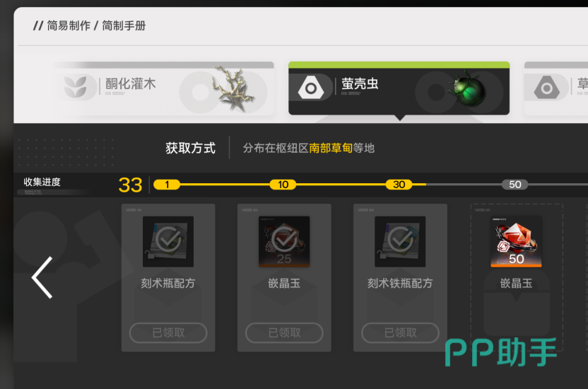Go back with the left arrow chevron
The width and height of the screenshot is (588, 389).
pyautogui.click(x=42, y=277)
